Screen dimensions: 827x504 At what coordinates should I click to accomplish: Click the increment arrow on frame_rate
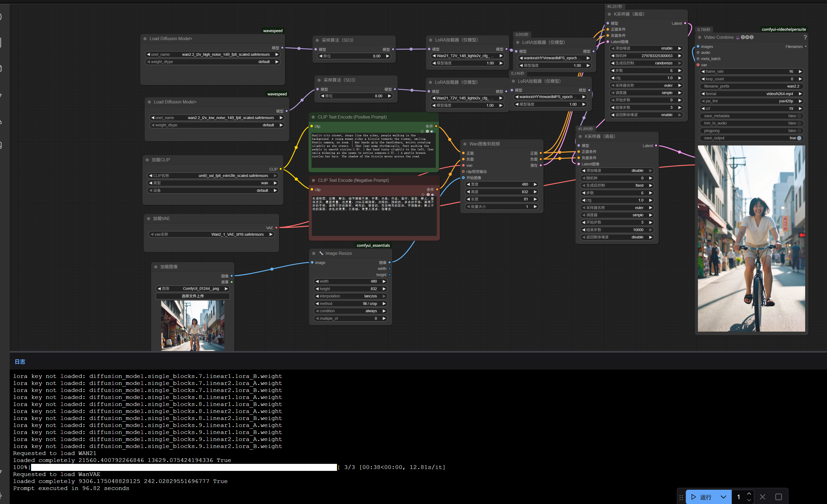pyautogui.click(x=800, y=71)
